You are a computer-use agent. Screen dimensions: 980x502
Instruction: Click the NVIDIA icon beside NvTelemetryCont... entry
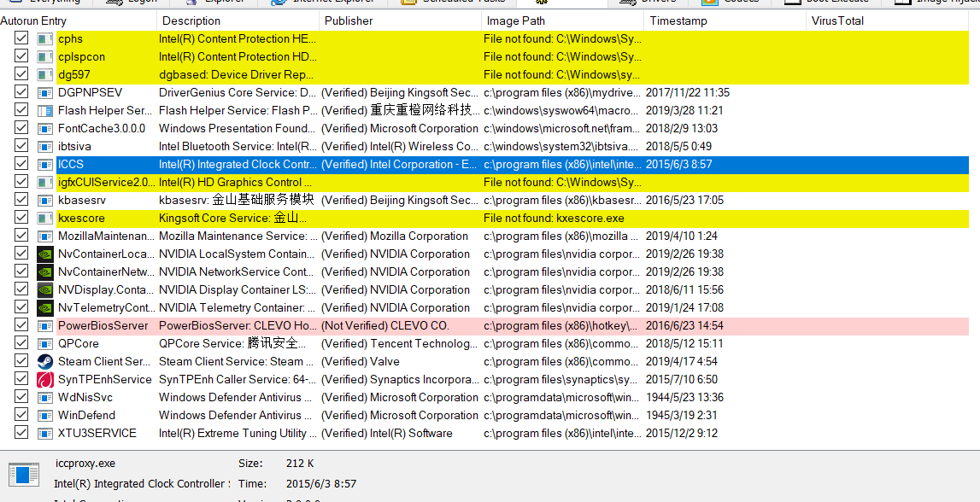click(x=45, y=308)
